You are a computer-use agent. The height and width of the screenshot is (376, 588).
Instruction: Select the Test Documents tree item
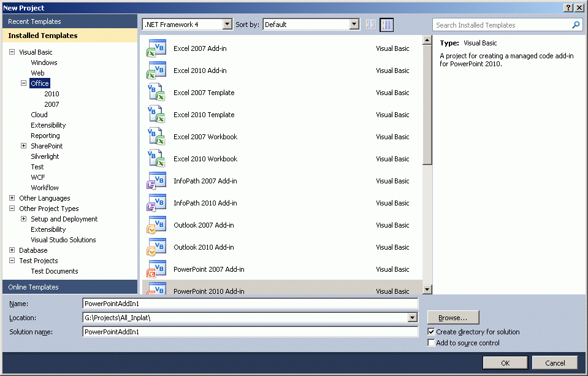tap(55, 271)
